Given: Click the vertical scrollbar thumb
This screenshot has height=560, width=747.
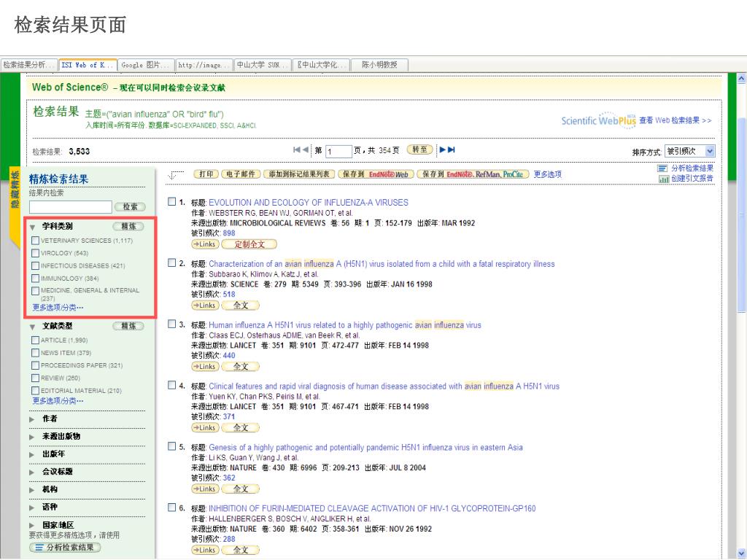Looking at the screenshot, I should (x=741, y=214).
